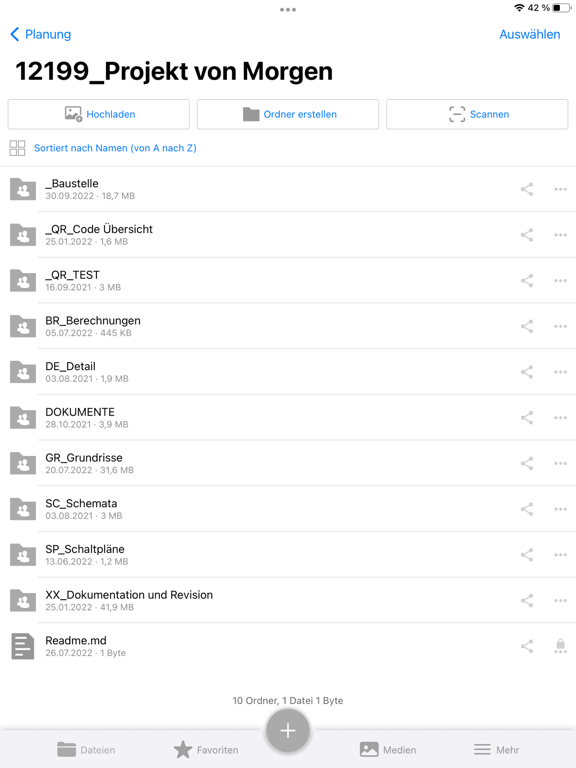Share the Readme.md file
The width and height of the screenshot is (576, 768).
(527, 646)
